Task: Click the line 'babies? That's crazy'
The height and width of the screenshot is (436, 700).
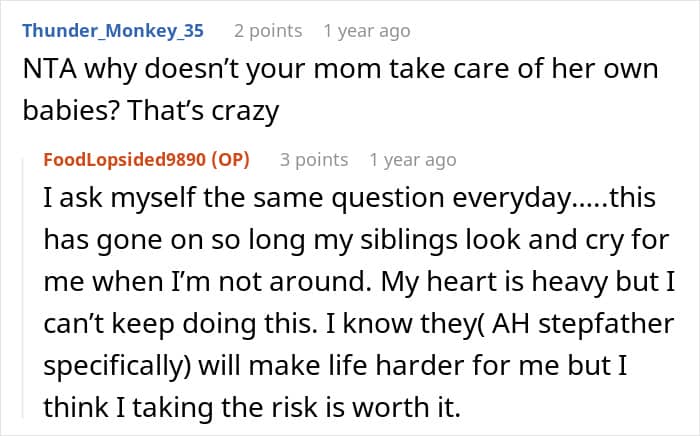Action: point(151,111)
